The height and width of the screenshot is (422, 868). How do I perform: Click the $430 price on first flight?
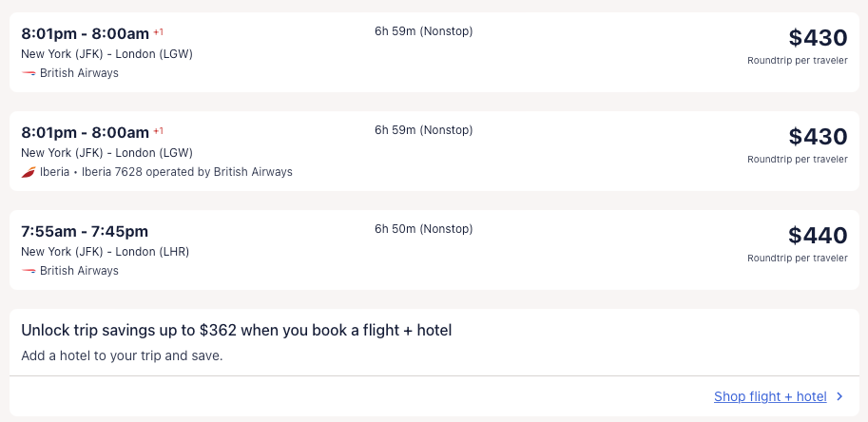click(x=817, y=38)
